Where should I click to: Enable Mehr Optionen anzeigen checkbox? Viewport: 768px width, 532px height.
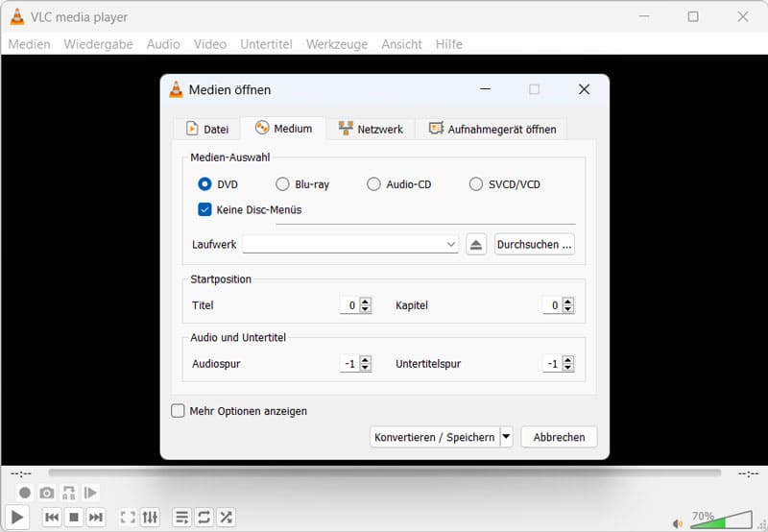coord(178,410)
